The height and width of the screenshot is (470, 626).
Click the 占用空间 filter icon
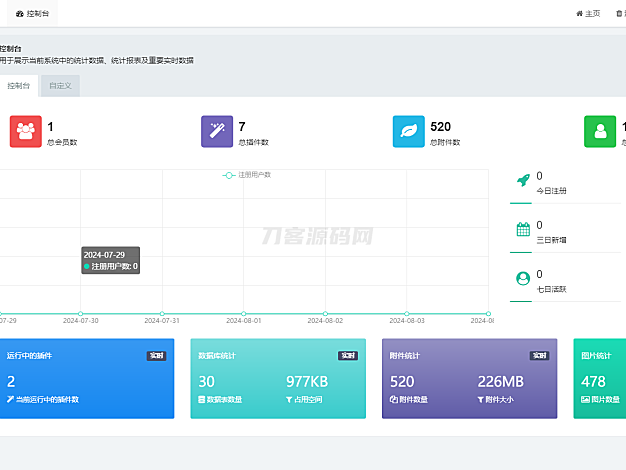pyautogui.click(x=289, y=399)
